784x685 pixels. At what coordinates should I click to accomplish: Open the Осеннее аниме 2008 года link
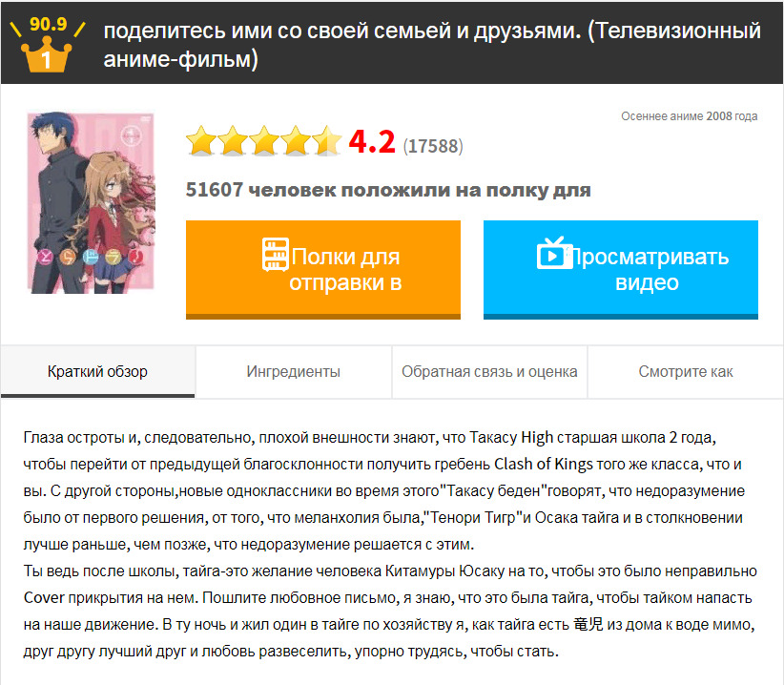(689, 116)
